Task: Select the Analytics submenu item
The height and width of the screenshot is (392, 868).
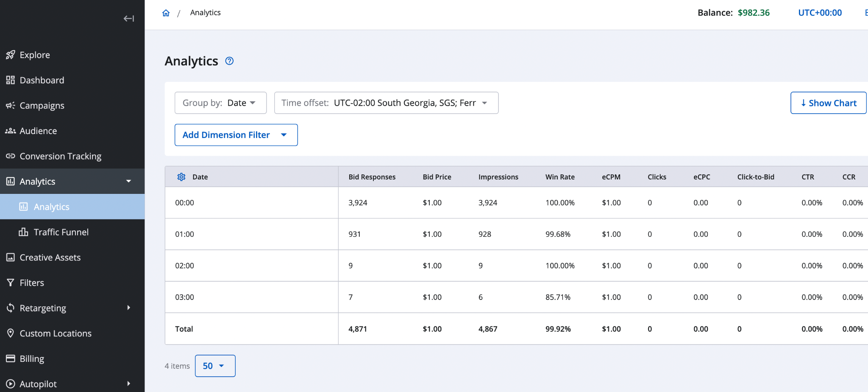Action: 72,207
